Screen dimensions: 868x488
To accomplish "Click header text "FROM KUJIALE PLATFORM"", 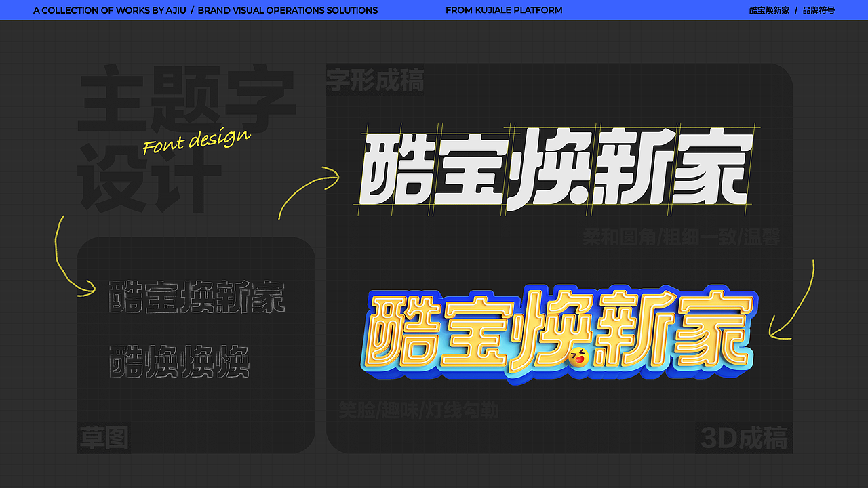I will point(504,10).
